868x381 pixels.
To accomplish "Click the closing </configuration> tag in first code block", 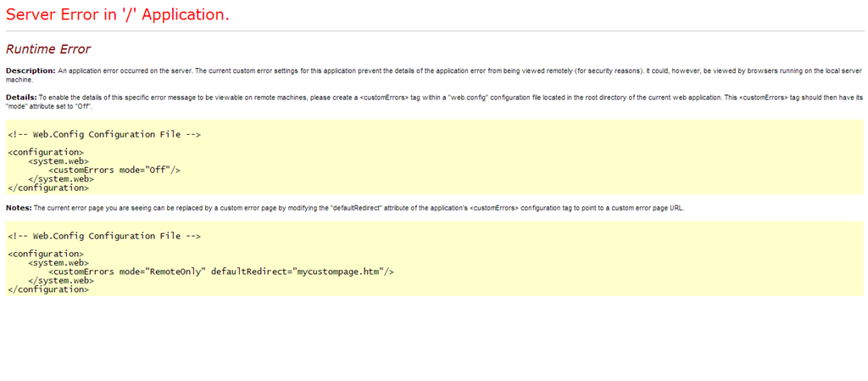I will tap(48, 188).
